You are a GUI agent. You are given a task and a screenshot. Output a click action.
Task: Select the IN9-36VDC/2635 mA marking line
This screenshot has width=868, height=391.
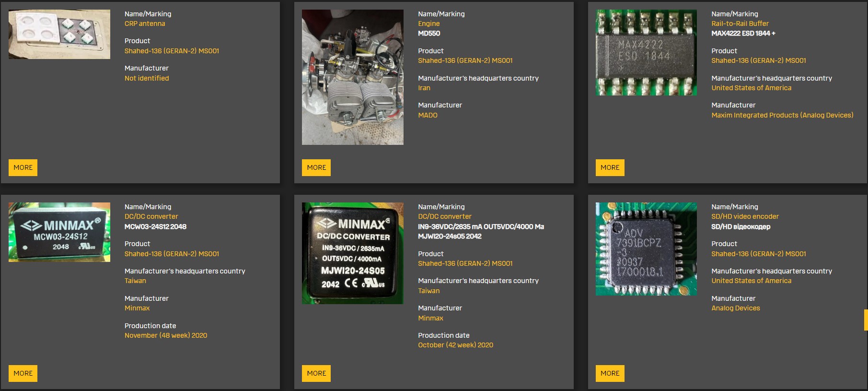click(481, 226)
